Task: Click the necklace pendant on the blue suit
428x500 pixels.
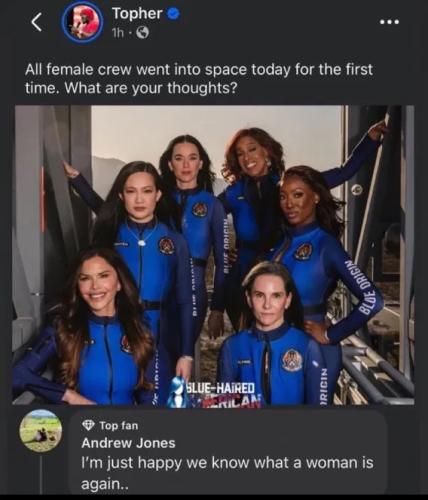Action: pos(142,242)
